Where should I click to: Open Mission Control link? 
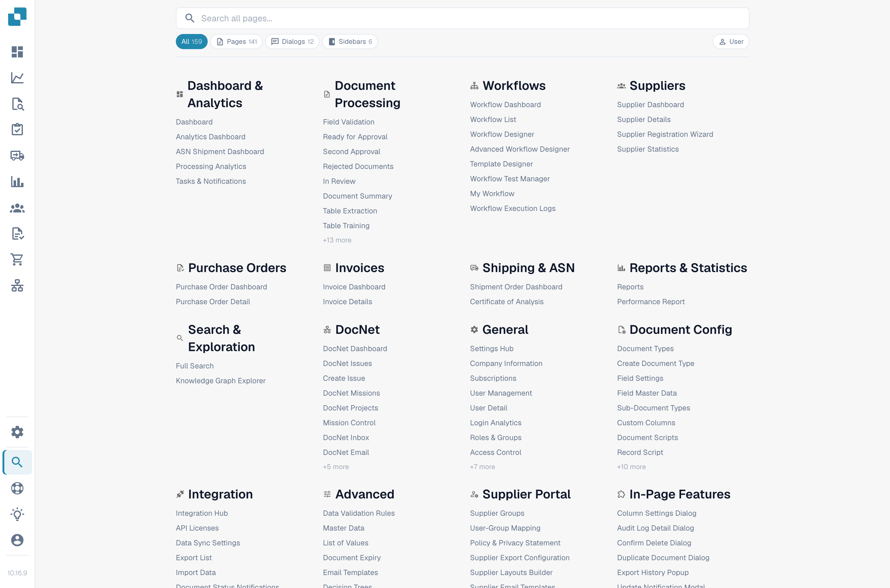tap(349, 422)
